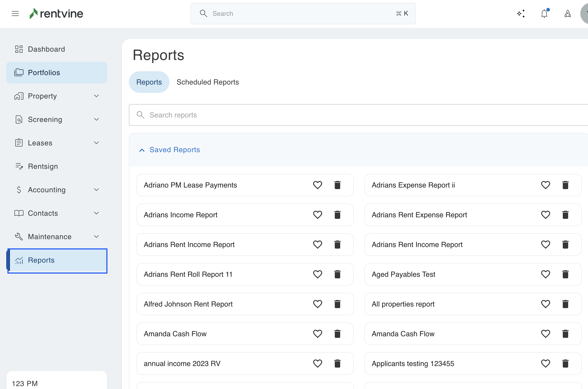The image size is (588, 389).
Task: Open the notifications bell
Action: pos(544,14)
